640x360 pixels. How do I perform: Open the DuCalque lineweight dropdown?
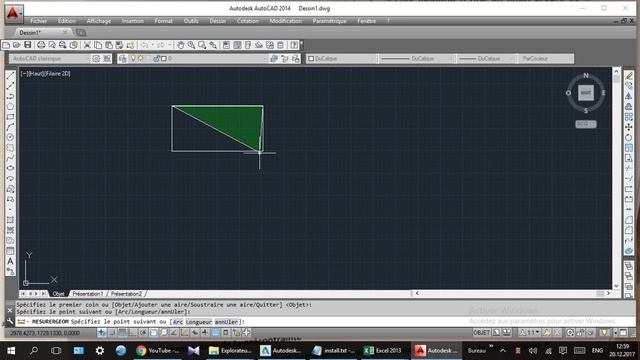(x=486, y=59)
